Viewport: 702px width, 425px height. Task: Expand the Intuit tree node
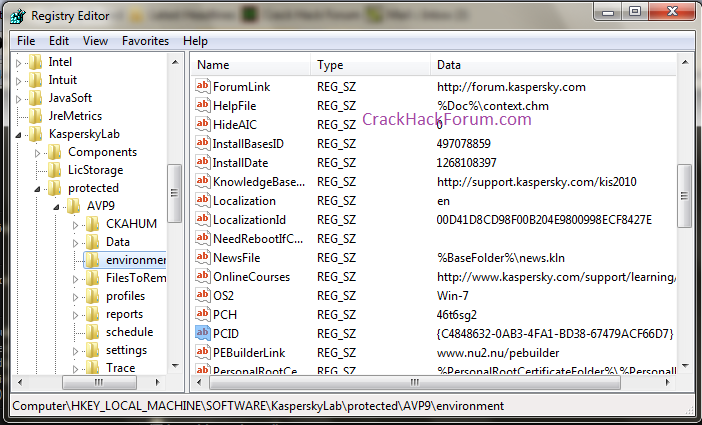point(18,81)
